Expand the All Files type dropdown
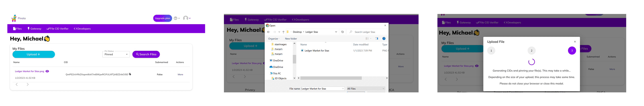This screenshot has height=106, width=644. pyautogui.click(x=366, y=89)
